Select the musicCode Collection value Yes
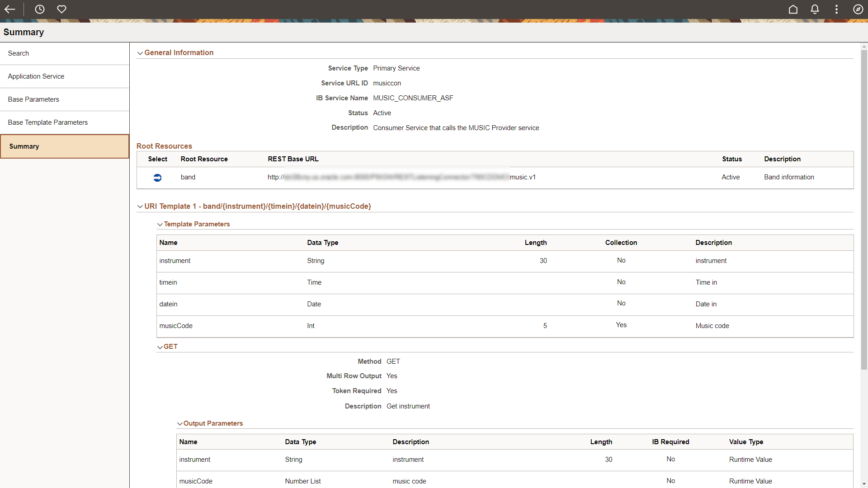 pyautogui.click(x=621, y=325)
